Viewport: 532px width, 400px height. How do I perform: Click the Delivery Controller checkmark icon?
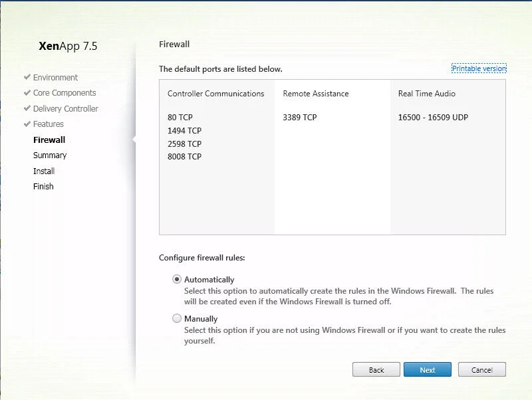pyautogui.click(x=27, y=108)
